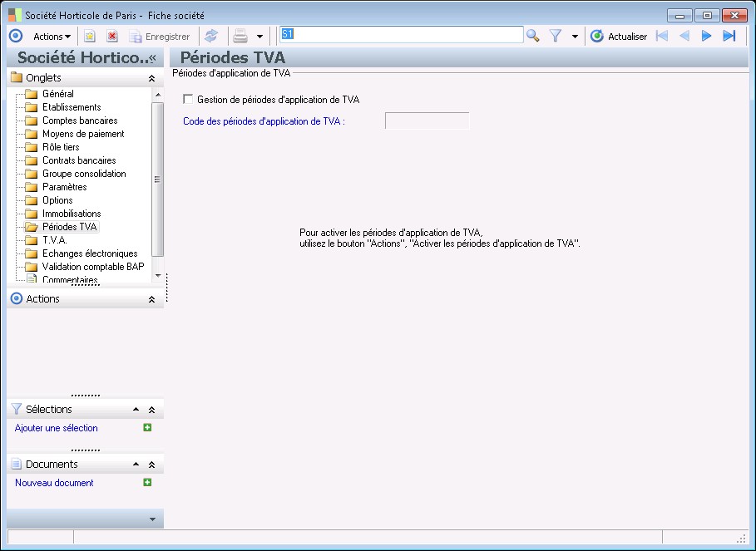Click the application icon in title bar
The image size is (756, 551).
pos(15,15)
